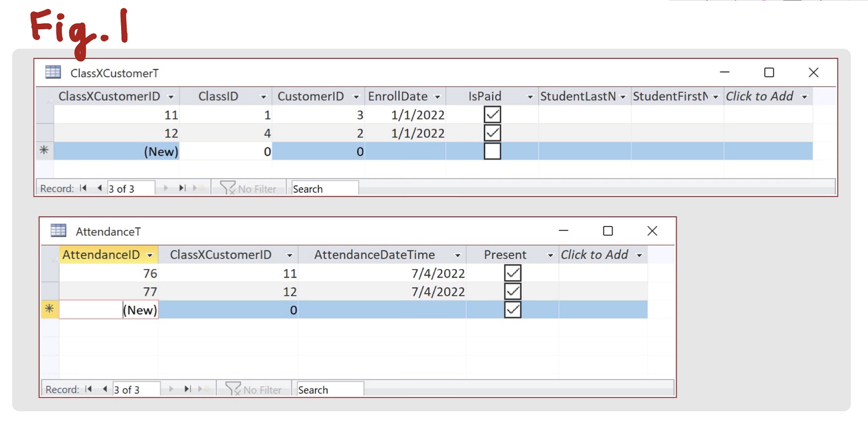Go to first record in AttendanceT
Screen dimensions: 868x424
89,389
